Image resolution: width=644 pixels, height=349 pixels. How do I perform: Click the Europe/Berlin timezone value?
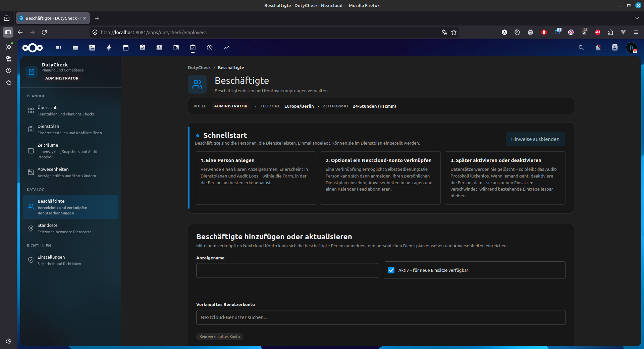pyautogui.click(x=299, y=106)
